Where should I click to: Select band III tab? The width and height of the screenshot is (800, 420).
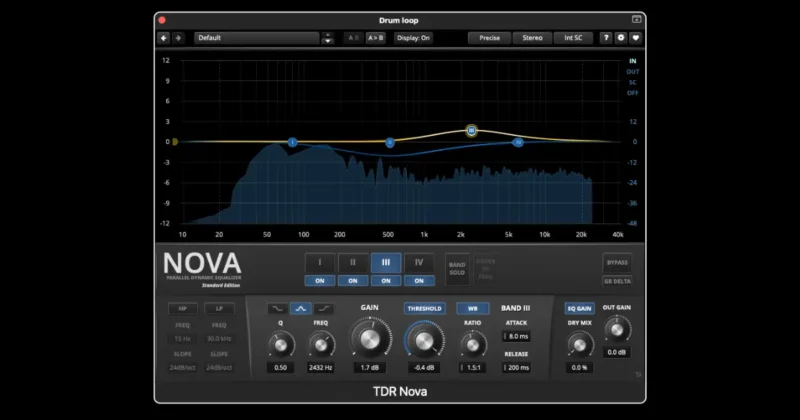coord(386,263)
